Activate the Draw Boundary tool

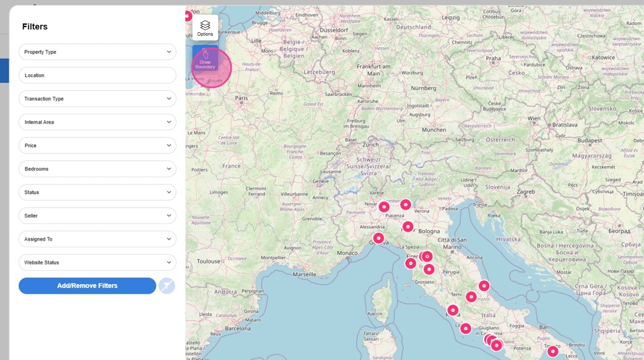[x=205, y=60]
